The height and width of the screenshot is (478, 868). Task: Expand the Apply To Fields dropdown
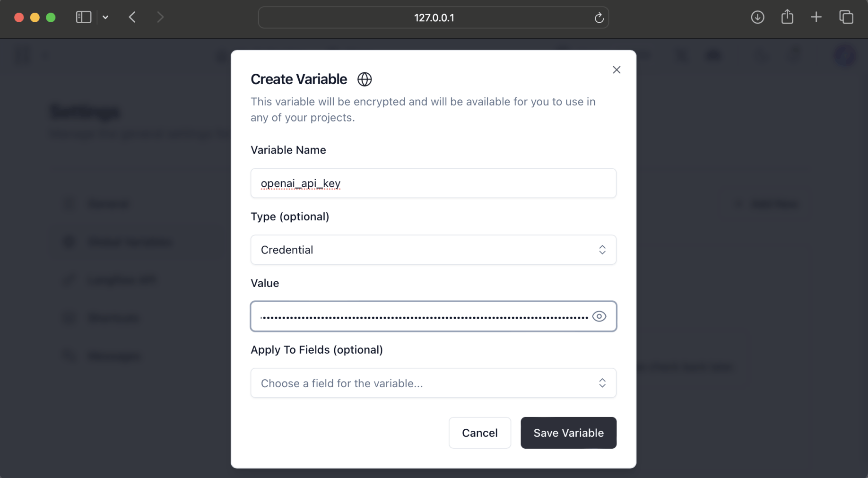point(433,383)
